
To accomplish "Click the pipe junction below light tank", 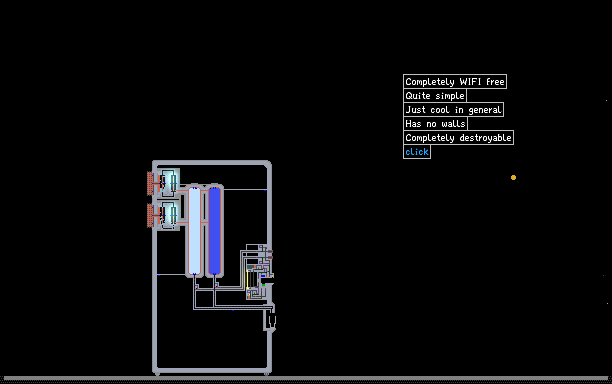I will pos(197,287).
